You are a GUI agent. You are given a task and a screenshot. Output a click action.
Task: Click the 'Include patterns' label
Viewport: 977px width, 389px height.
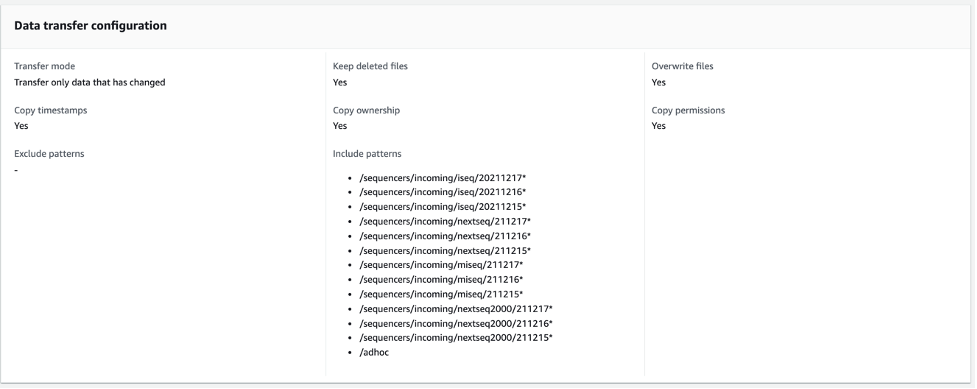click(367, 154)
